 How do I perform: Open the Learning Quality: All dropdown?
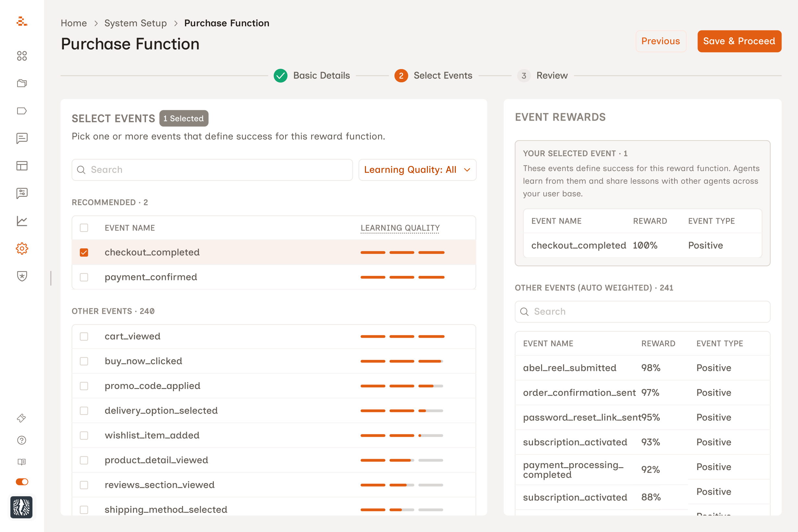click(417, 170)
